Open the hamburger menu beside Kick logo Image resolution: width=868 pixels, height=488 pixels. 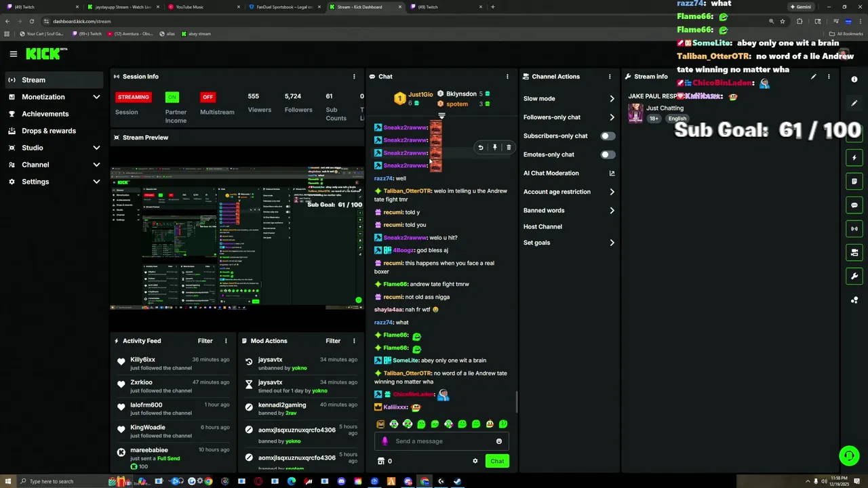coord(13,54)
